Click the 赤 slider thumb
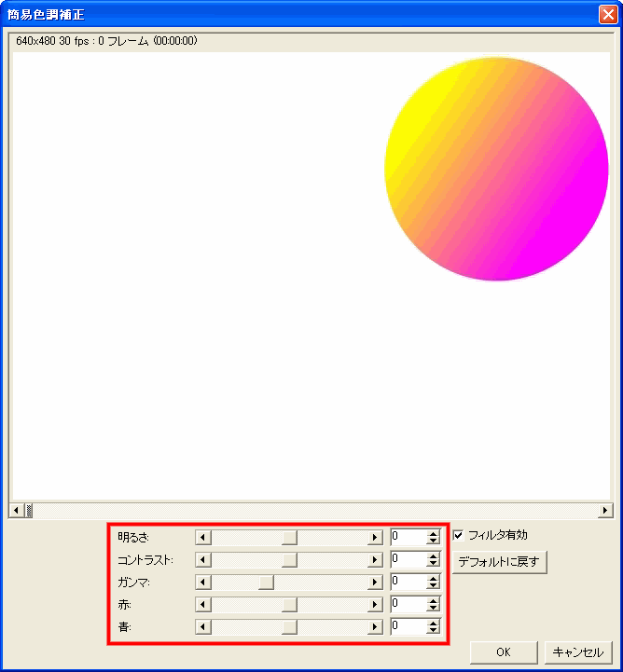The width and height of the screenshot is (623, 672). click(289, 604)
